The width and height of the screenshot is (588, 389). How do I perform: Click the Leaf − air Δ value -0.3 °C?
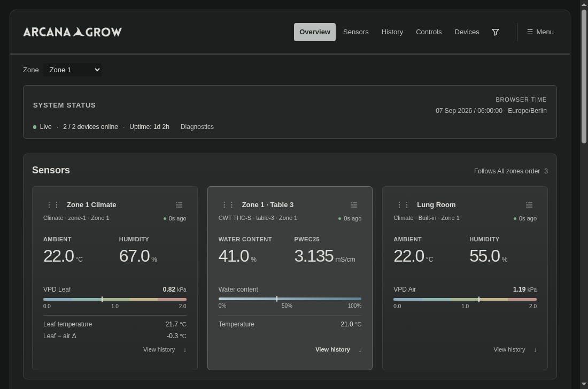click(176, 336)
